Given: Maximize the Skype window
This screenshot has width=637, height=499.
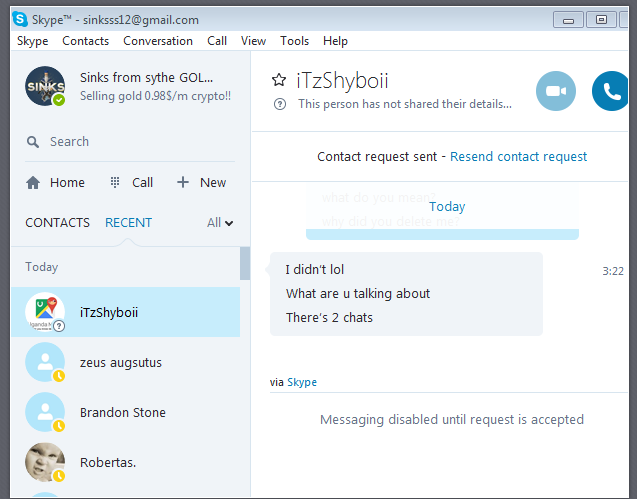Looking at the screenshot, I should [x=601, y=20].
